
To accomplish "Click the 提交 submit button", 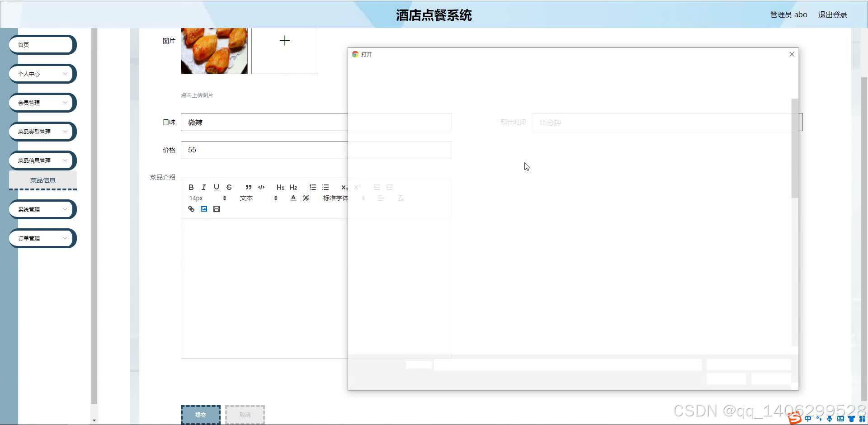I will coord(201,415).
